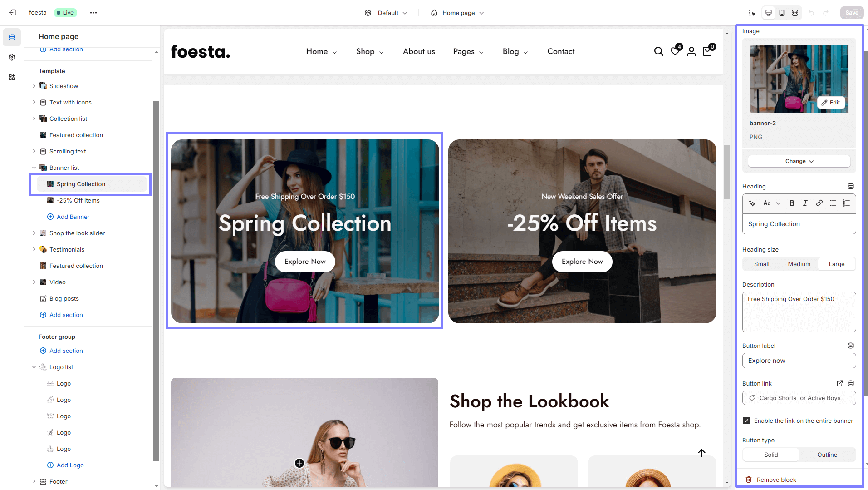The height and width of the screenshot is (490, 868).
Task: Open the app embeds sidebar icon
Action: tap(12, 77)
